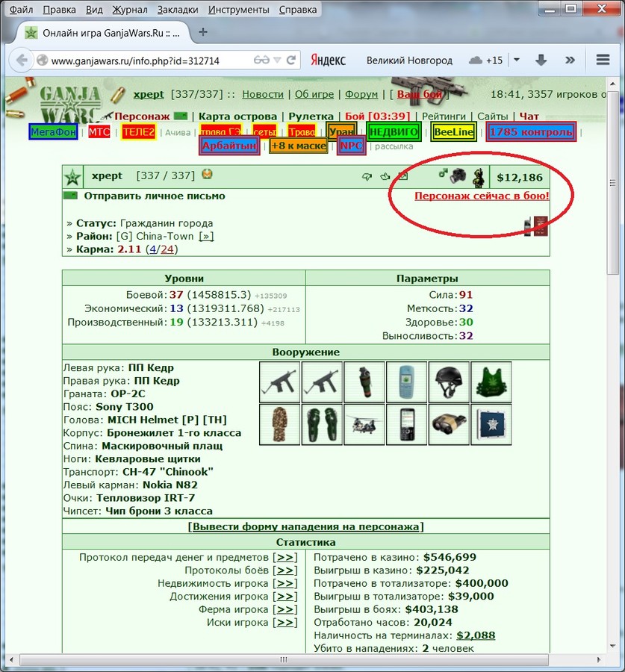Open Вывести форму нападения на персонажа
This screenshot has width=625, height=672.
tap(305, 526)
